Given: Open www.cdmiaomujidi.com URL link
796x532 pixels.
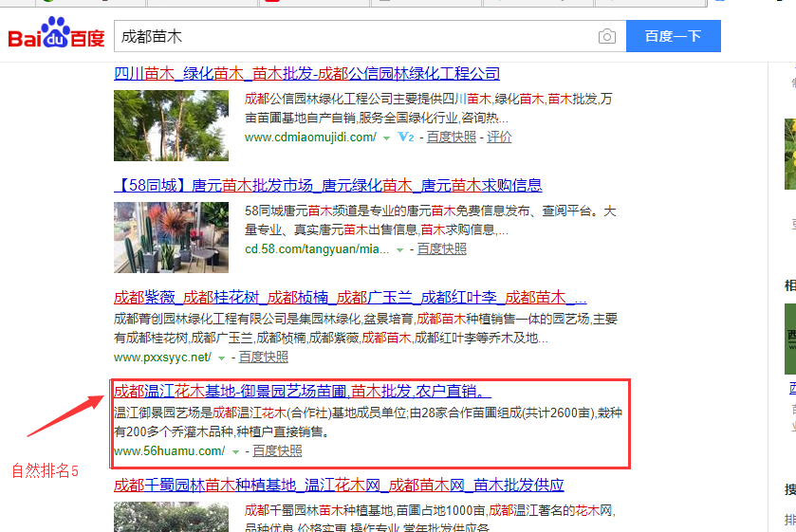Looking at the screenshot, I should (x=310, y=138).
